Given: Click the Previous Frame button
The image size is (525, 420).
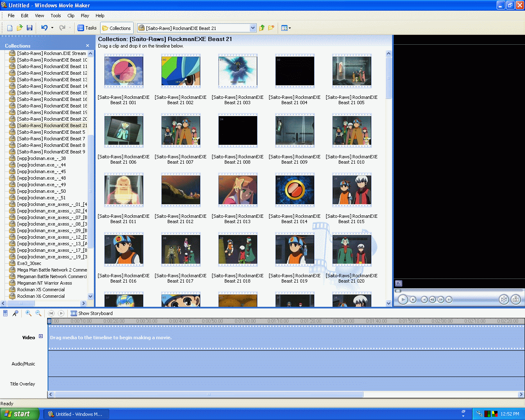Looking at the screenshot, I should tap(433, 299).
